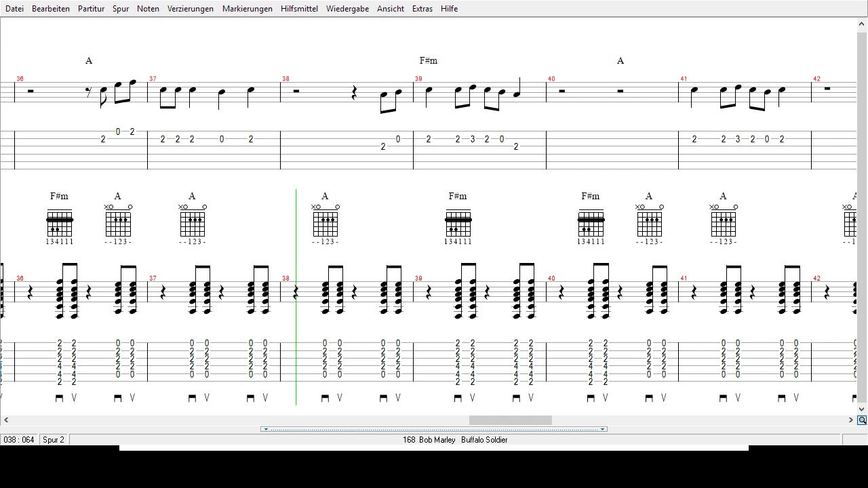Image resolution: width=868 pixels, height=488 pixels.
Task: Click the left triangle marker of the range slider
Action: (x=266, y=429)
